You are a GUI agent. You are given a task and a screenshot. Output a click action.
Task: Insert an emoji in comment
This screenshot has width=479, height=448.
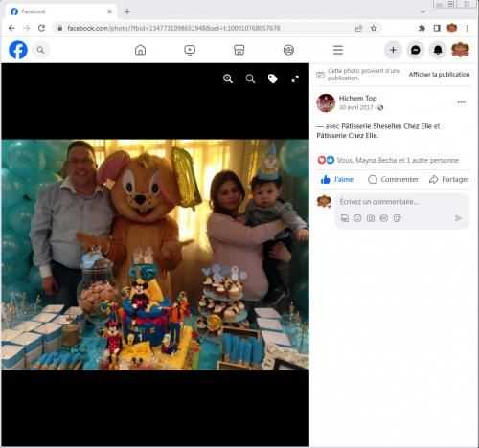point(357,218)
